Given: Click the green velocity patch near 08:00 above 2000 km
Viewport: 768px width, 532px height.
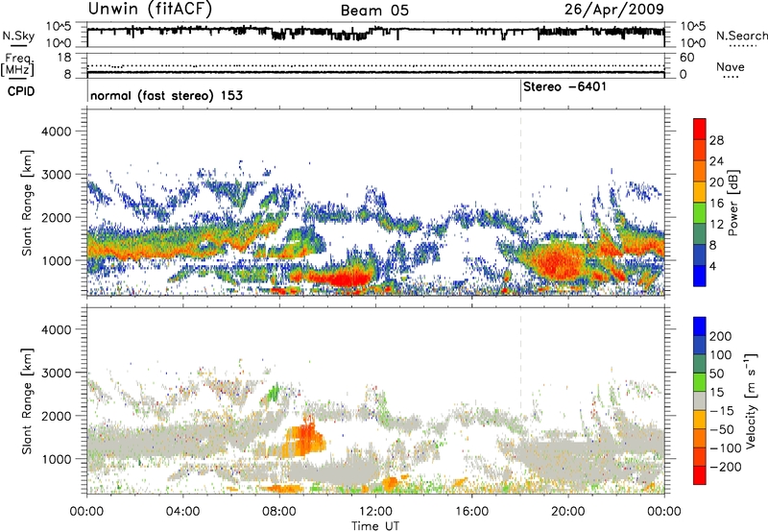Looking at the screenshot, I should point(274,394).
